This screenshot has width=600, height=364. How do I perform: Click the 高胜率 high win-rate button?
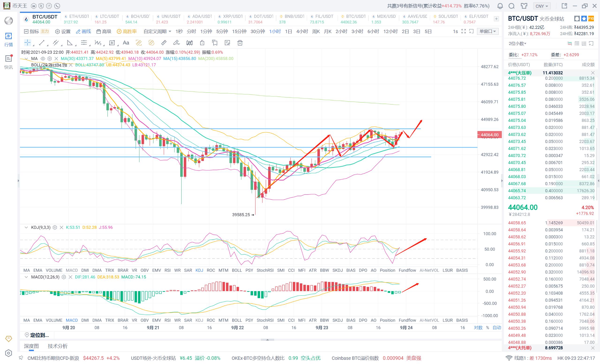[x=127, y=31]
